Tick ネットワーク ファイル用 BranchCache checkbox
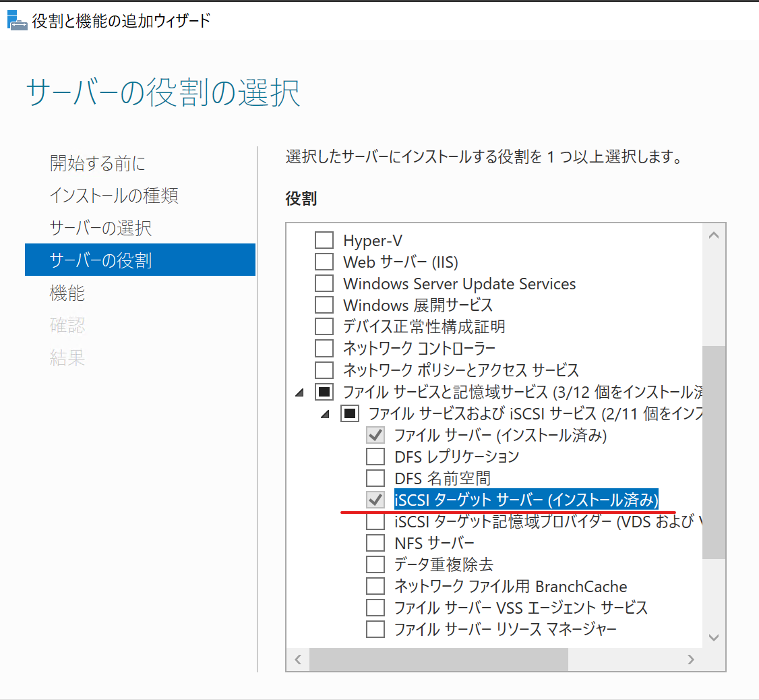 pyautogui.click(x=375, y=585)
